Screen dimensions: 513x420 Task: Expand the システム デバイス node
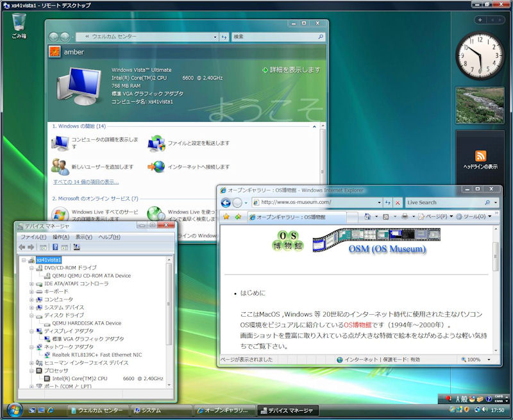[x=31, y=308]
